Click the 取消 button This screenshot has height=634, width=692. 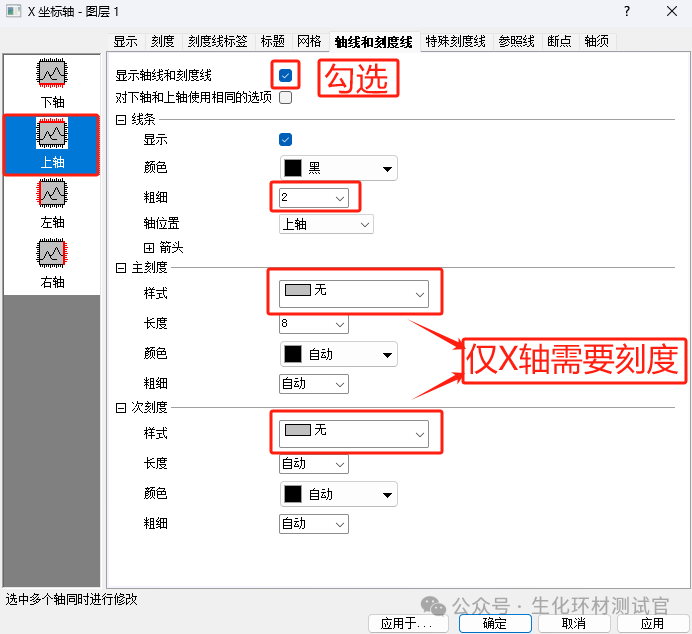click(x=574, y=623)
